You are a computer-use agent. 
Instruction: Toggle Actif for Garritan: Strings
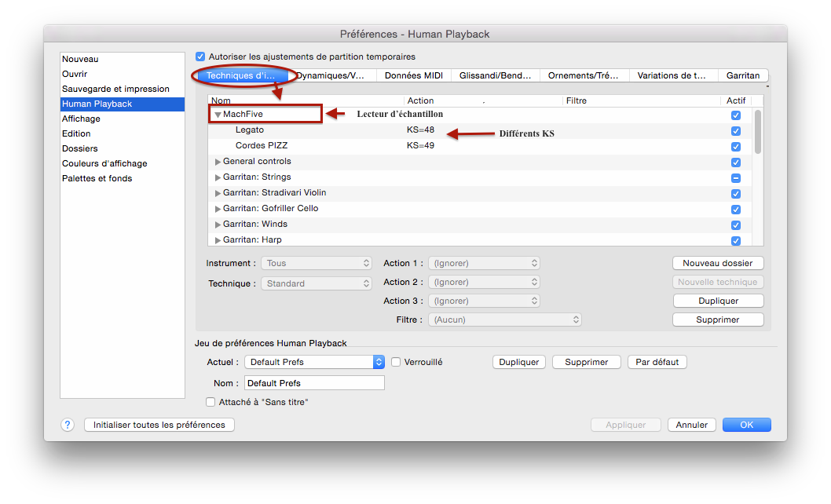[x=735, y=177]
